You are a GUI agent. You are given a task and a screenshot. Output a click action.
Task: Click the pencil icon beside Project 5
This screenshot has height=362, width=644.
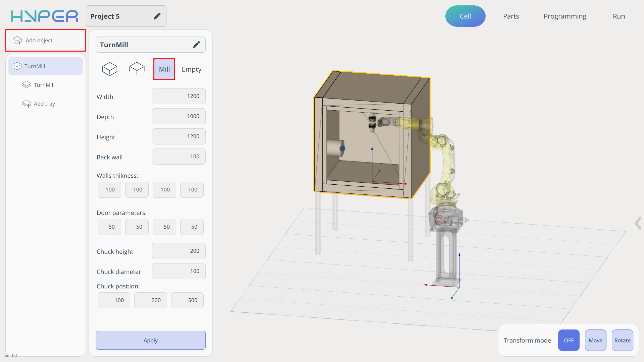tap(157, 16)
